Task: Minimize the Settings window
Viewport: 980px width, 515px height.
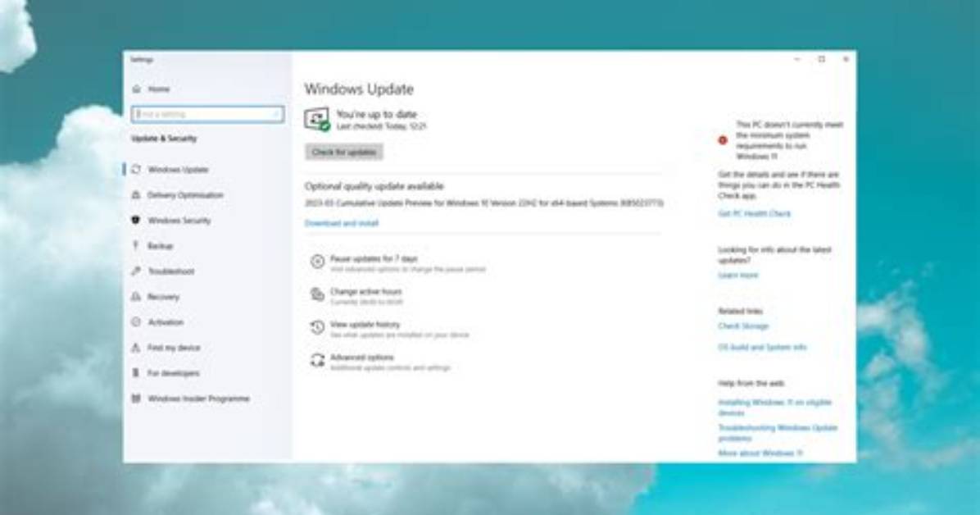Action: click(x=797, y=59)
